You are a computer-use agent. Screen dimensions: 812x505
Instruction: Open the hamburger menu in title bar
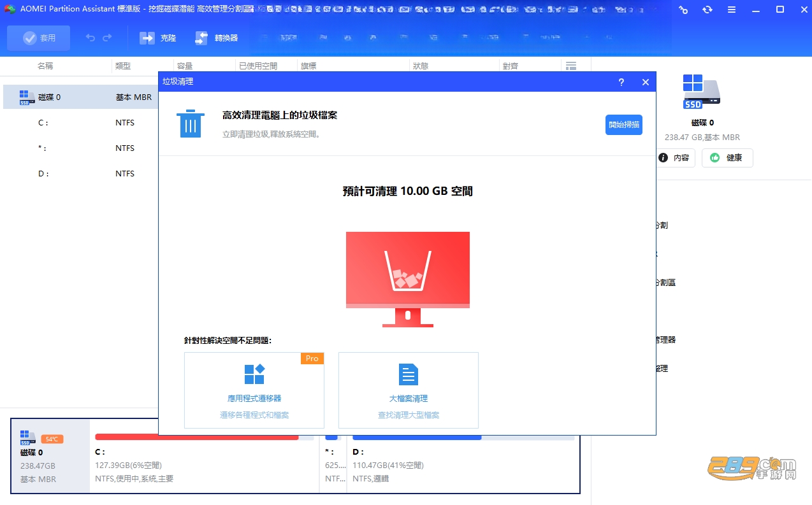pyautogui.click(x=732, y=10)
